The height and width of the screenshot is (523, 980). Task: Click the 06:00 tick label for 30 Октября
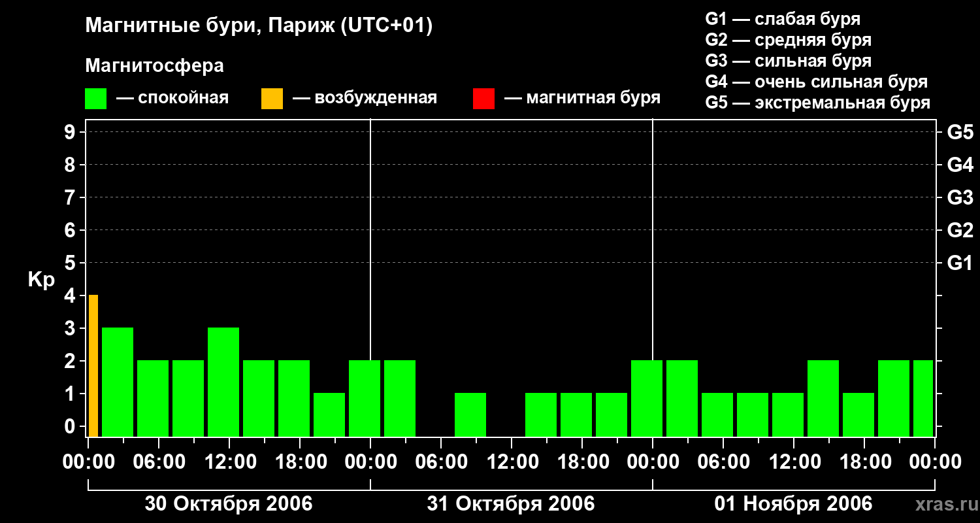click(x=159, y=462)
